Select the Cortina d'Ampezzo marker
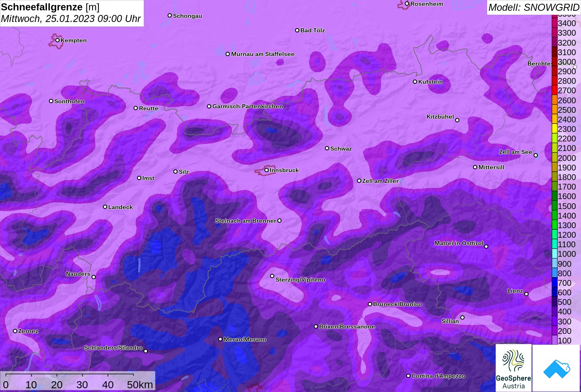Image resolution: width=581 pixels, height=392 pixels. click(408, 376)
